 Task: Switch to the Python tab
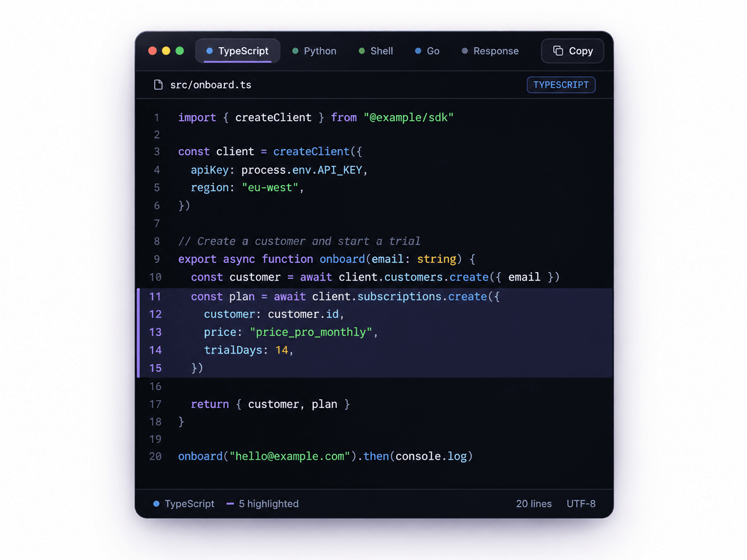[x=314, y=51]
